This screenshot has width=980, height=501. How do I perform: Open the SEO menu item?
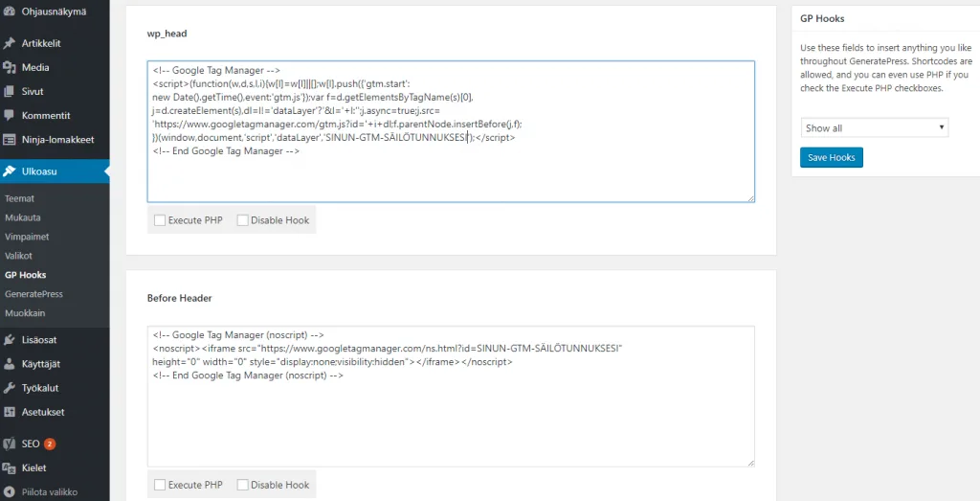(55, 444)
